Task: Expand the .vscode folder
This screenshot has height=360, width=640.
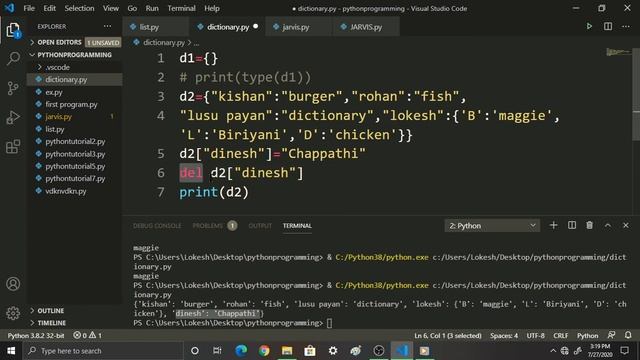Action: pyautogui.click(x=75, y=67)
